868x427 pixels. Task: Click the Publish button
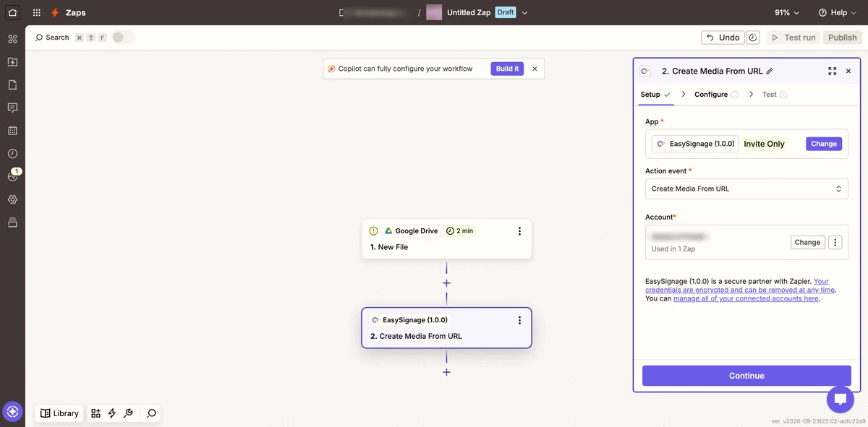[843, 38]
